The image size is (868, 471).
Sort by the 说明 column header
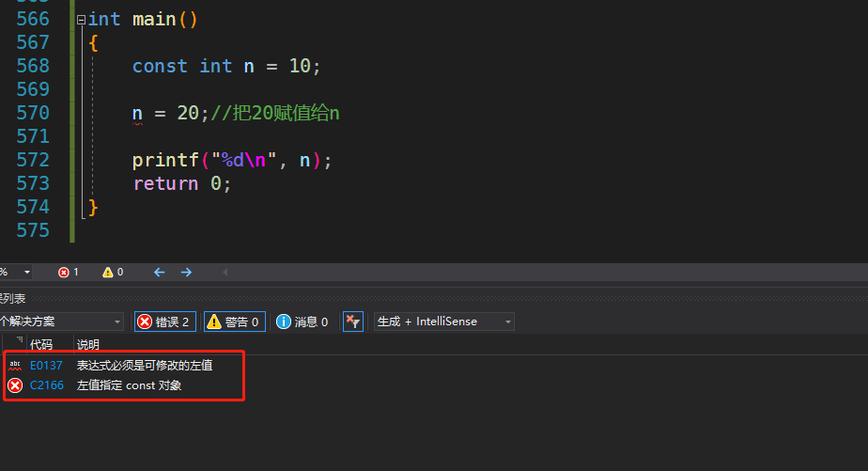click(88, 345)
